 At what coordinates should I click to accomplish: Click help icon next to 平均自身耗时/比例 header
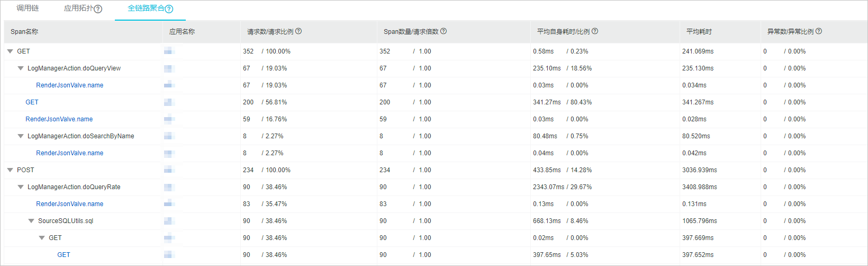pos(595,31)
